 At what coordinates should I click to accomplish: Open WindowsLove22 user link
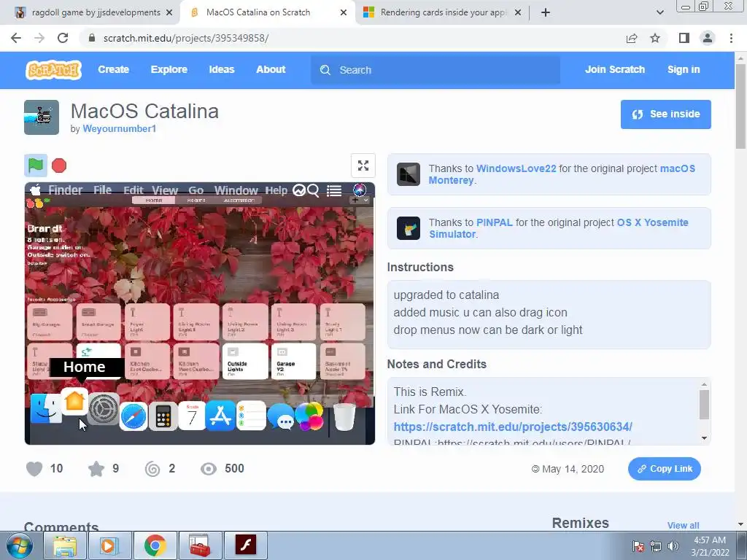(516, 168)
